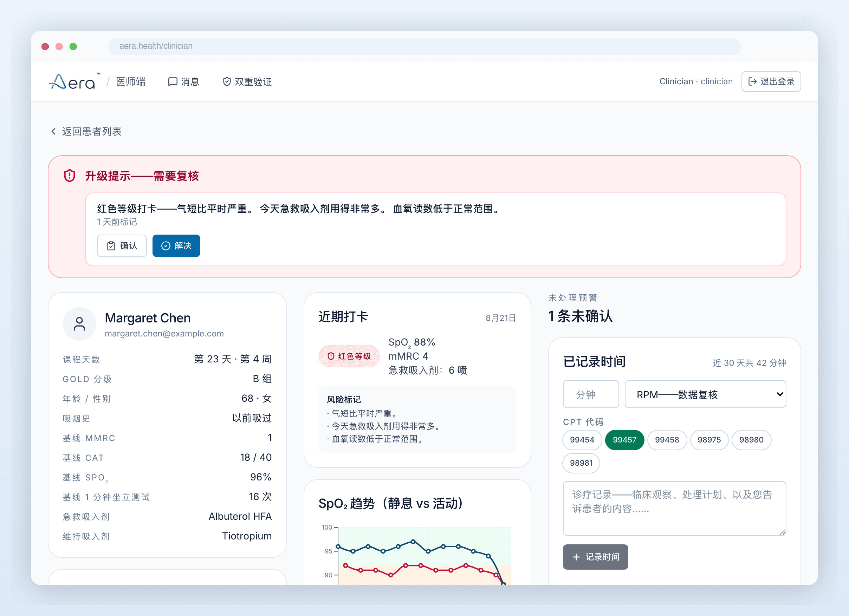Click the last resting SpO₂ chart point
Image resolution: width=849 pixels, height=616 pixels.
[504, 584]
